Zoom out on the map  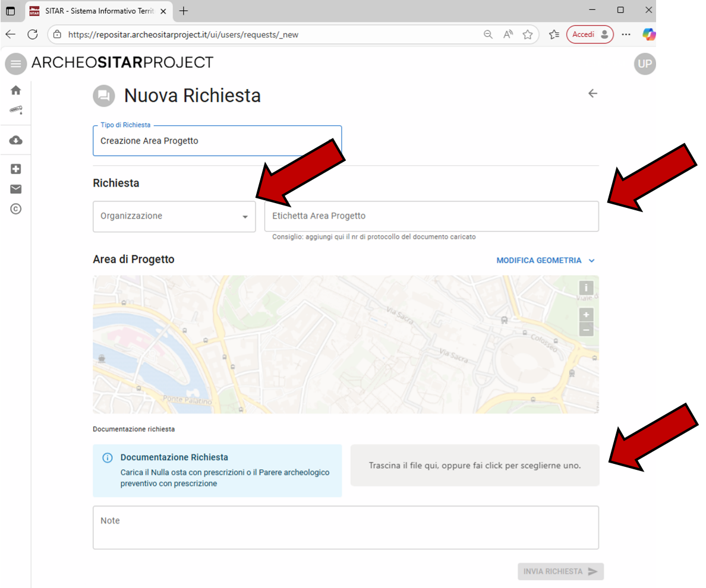(586, 329)
